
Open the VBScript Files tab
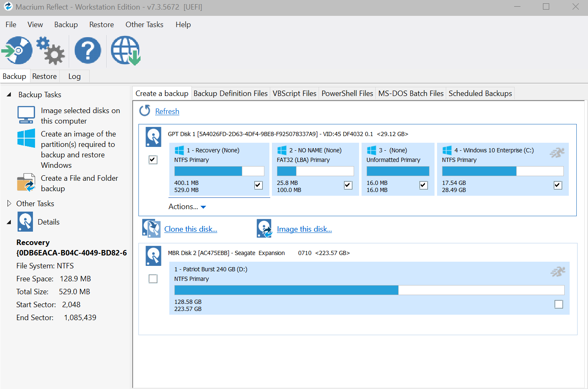click(x=294, y=93)
